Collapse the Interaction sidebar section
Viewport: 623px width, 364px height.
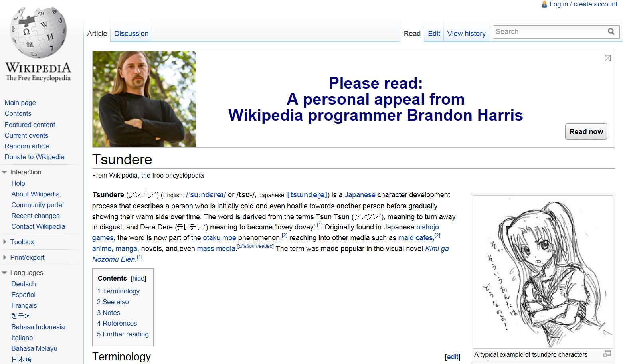pos(4,172)
